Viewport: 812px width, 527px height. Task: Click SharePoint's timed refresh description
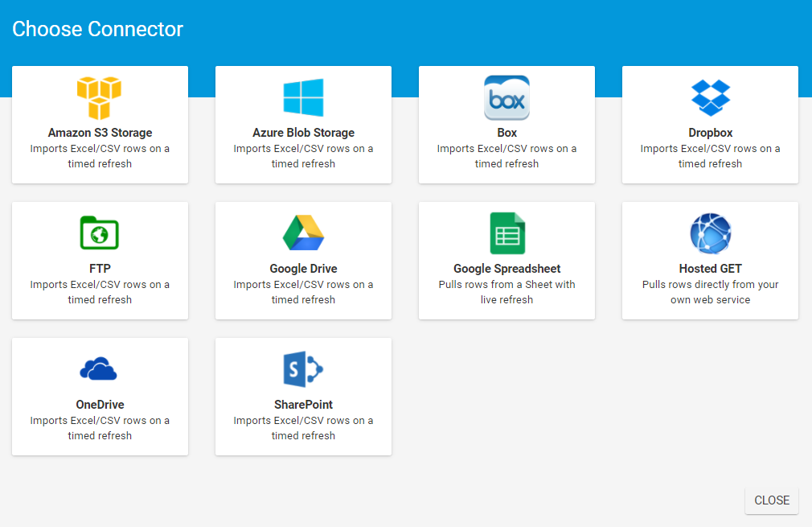(x=303, y=427)
